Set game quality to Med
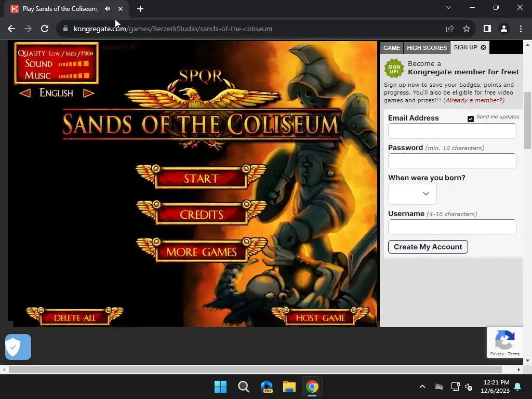Image resolution: width=532 pixels, height=399 pixels. click(71, 54)
